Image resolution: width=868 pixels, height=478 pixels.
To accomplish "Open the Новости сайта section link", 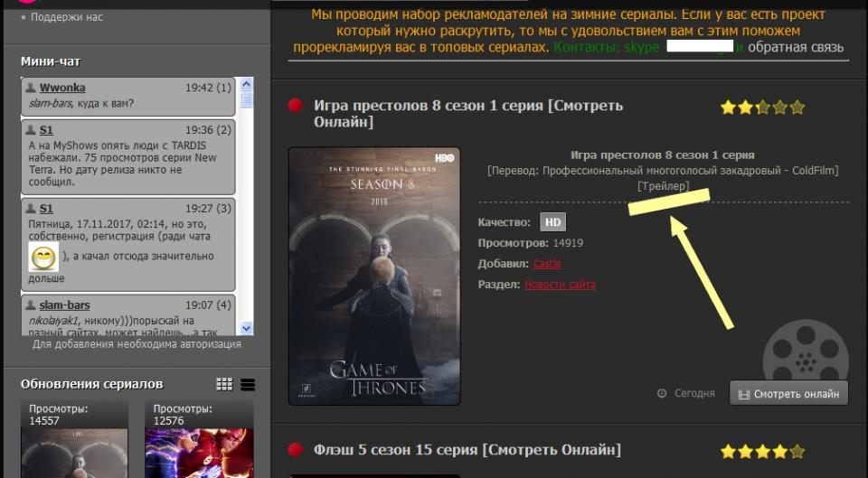I will tap(560, 285).
